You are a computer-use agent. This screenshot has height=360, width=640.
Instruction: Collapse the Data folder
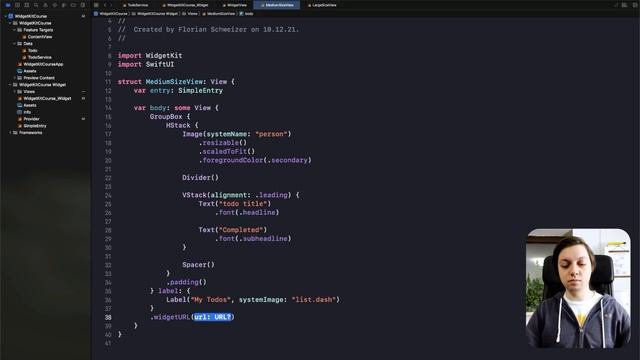pos(15,44)
